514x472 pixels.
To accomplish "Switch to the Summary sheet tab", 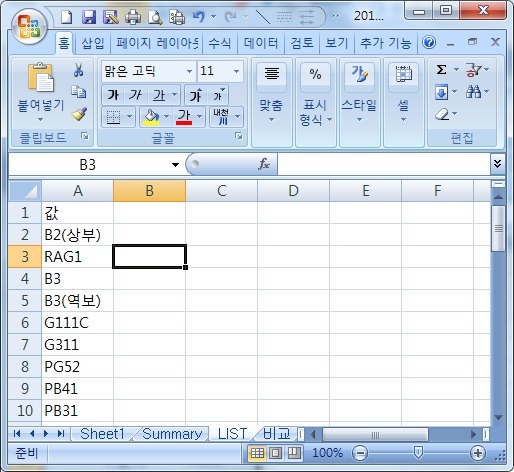I will pyautogui.click(x=172, y=434).
